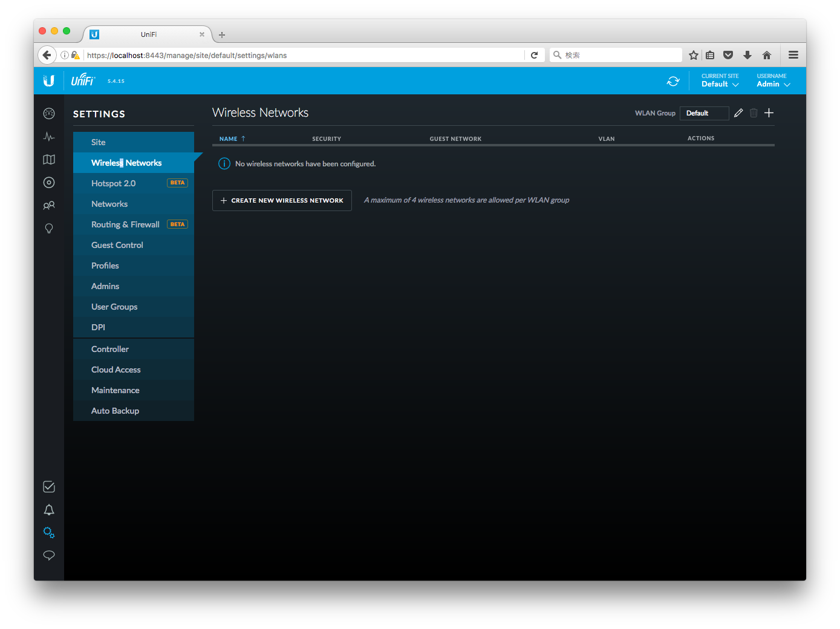Open the Alerts bell icon in sidebar
This screenshot has width=840, height=629.
pyautogui.click(x=49, y=510)
